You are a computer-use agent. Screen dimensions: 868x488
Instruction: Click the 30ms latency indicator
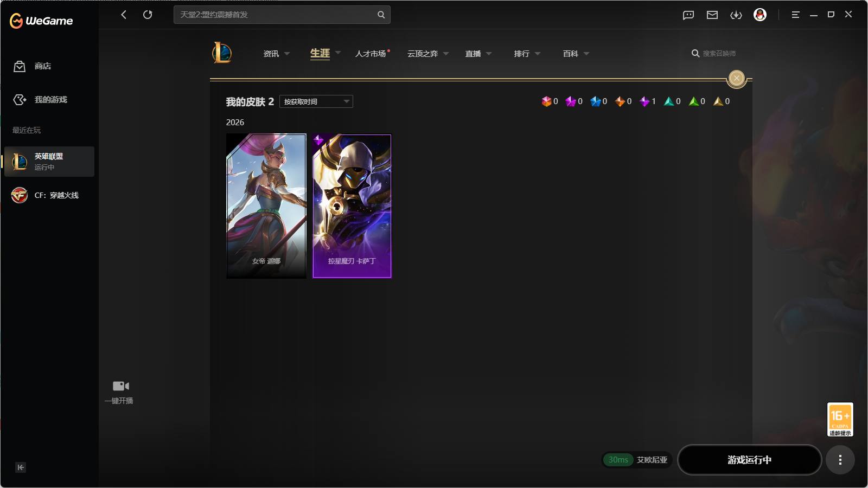tap(618, 460)
